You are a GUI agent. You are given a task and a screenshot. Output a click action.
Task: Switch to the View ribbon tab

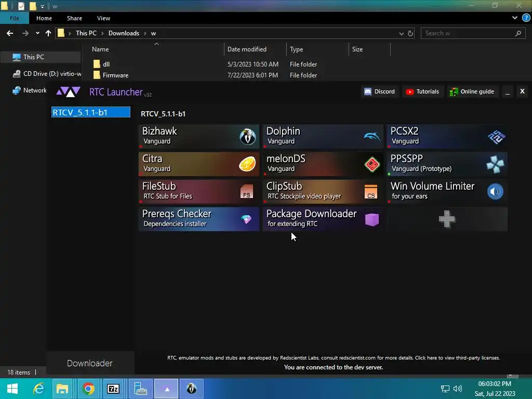tap(103, 18)
